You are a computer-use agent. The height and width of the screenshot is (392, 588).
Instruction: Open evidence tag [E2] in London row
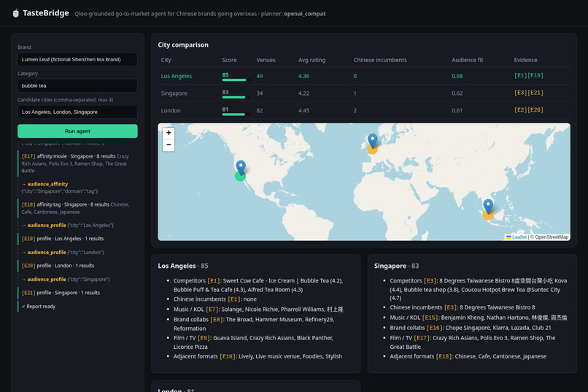(x=521, y=110)
